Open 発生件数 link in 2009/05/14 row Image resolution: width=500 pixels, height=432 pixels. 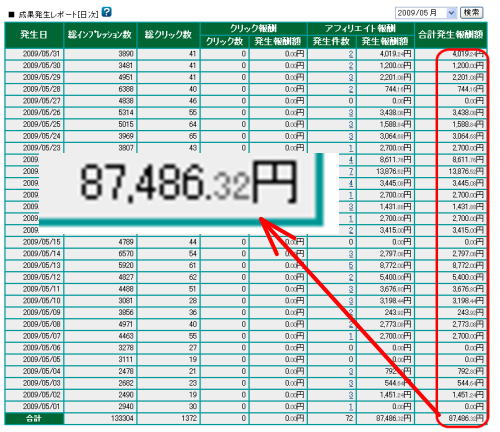[x=351, y=254]
